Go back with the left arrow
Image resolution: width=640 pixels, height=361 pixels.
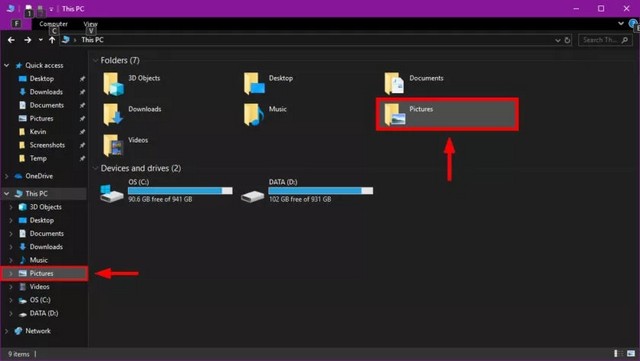11,40
